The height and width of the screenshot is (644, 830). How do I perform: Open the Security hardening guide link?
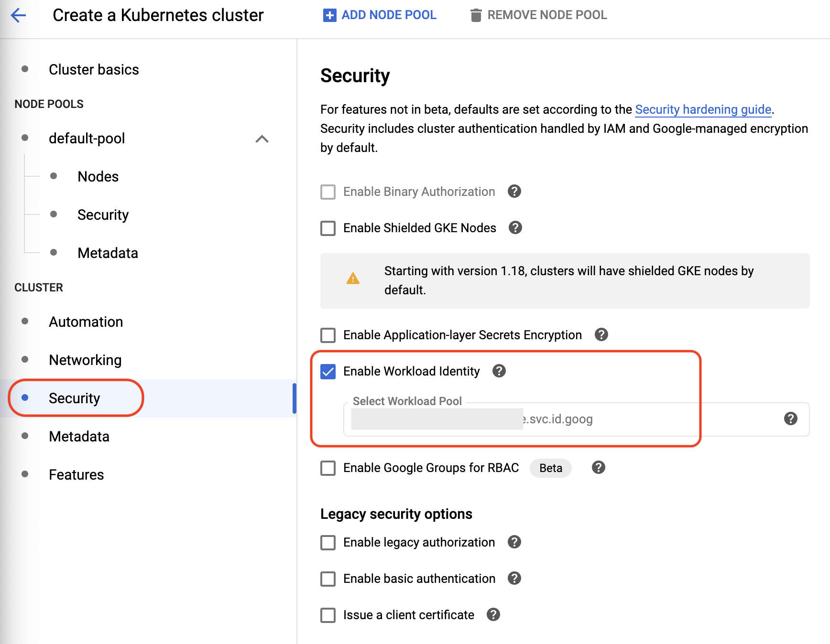click(703, 110)
